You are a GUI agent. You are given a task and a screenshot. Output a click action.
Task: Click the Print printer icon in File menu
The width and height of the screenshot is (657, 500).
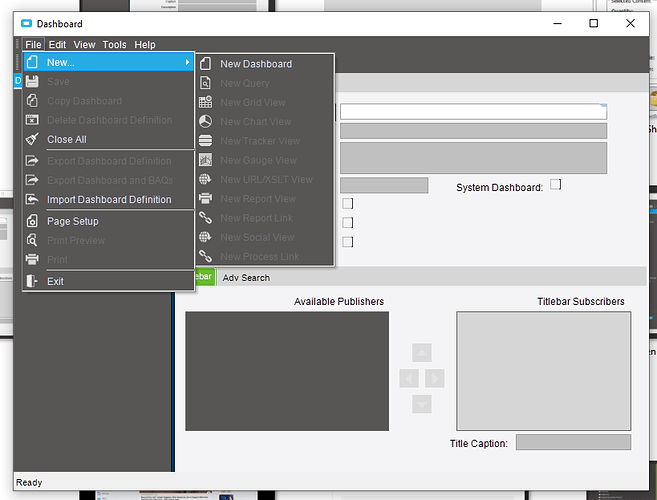point(32,259)
